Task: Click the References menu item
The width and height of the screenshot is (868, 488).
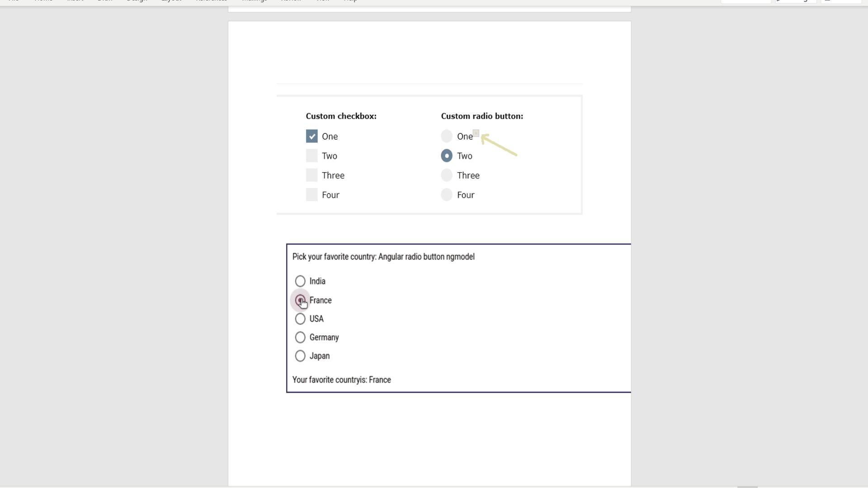Action: coord(211,0)
